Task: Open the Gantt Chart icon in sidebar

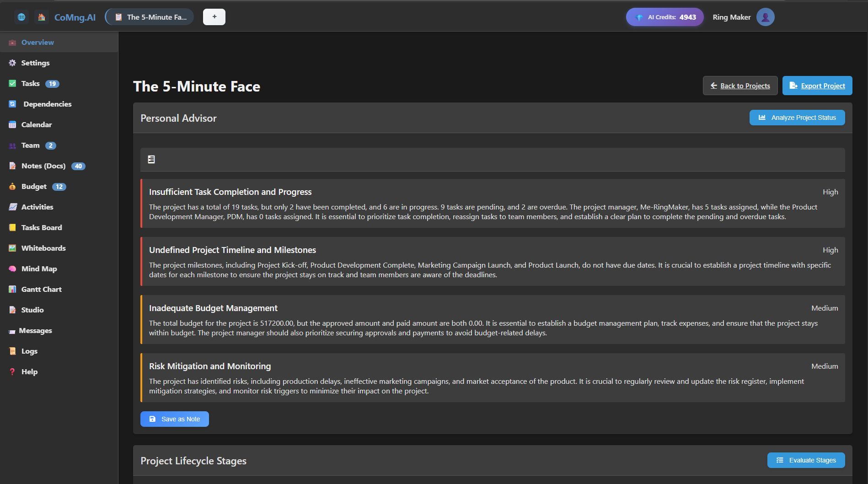Action: click(x=12, y=289)
